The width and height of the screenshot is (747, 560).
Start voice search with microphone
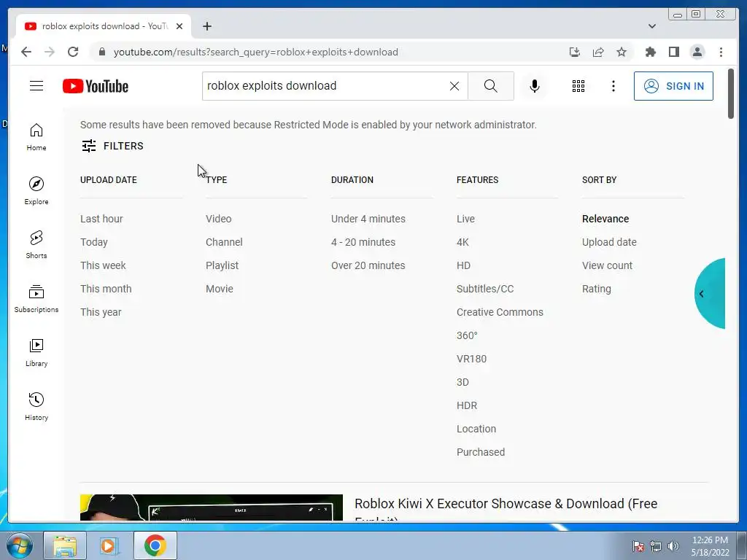(x=535, y=86)
